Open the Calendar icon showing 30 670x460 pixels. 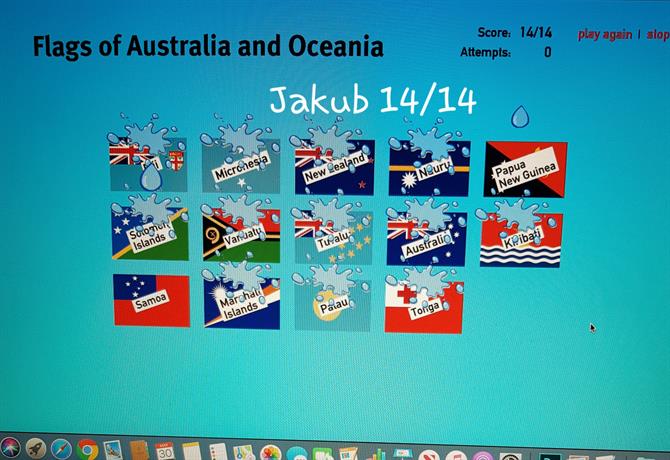tap(165, 451)
